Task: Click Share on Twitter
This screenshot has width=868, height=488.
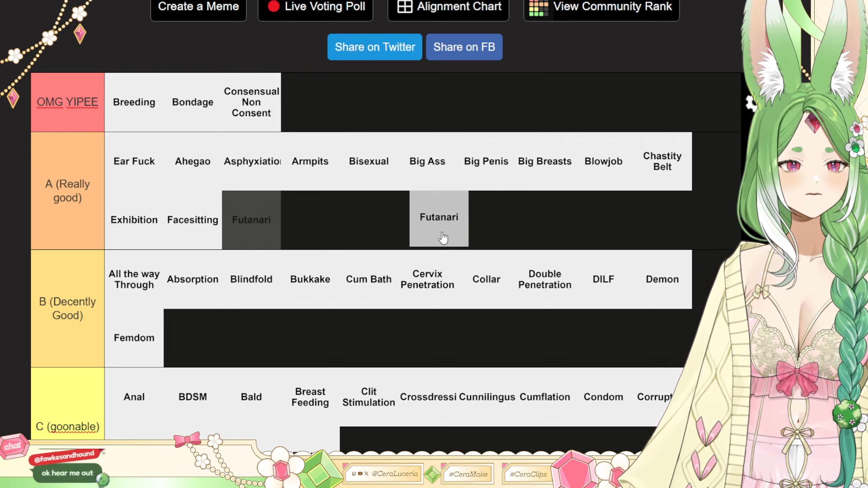Action: coord(375,47)
